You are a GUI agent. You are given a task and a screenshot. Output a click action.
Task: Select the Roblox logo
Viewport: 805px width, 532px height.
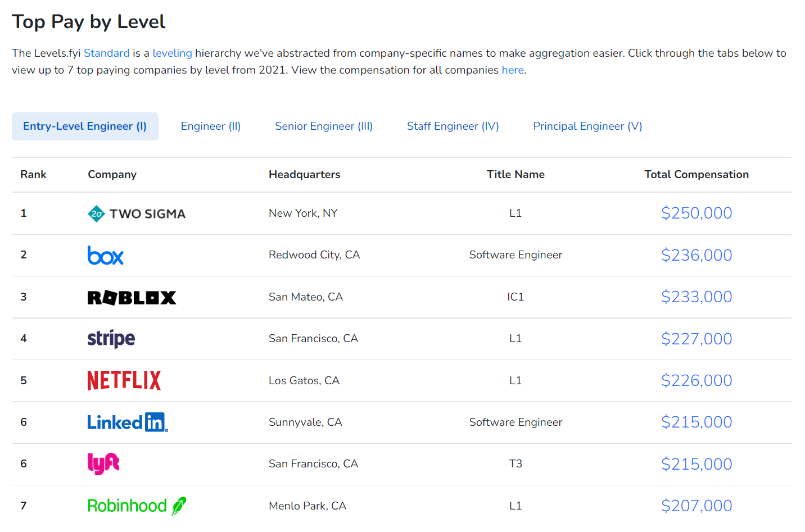[x=132, y=297]
